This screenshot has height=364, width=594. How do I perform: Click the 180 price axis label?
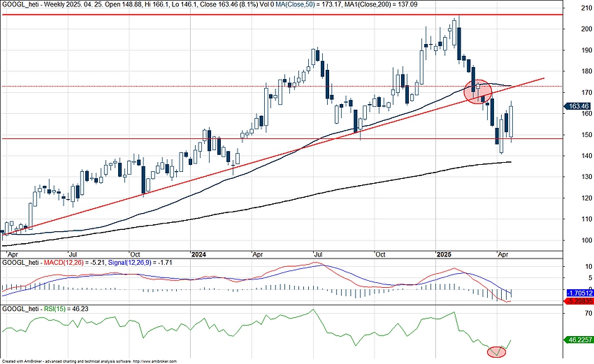click(586, 71)
